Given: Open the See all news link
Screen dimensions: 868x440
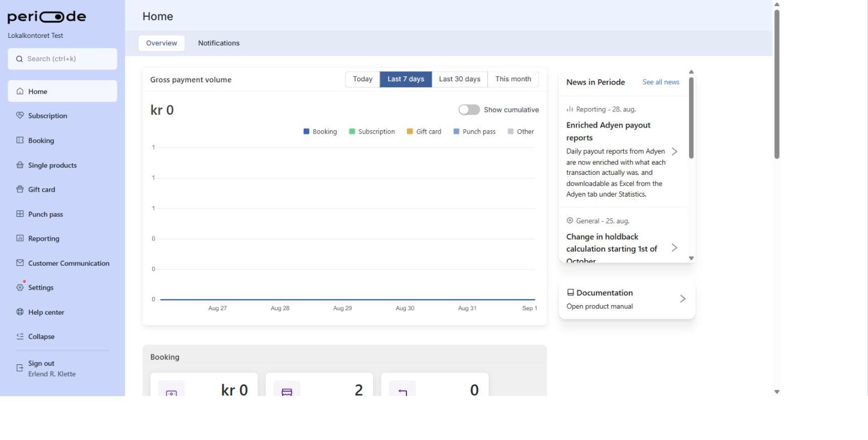Looking at the screenshot, I should pyautogui.click(x=661, y=82).
